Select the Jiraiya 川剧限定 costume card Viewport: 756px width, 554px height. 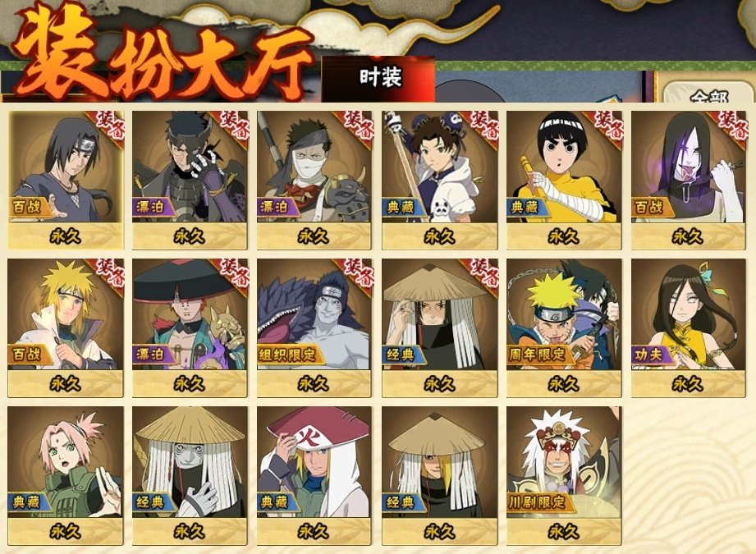pyautogui.click(x=564, y=476)
